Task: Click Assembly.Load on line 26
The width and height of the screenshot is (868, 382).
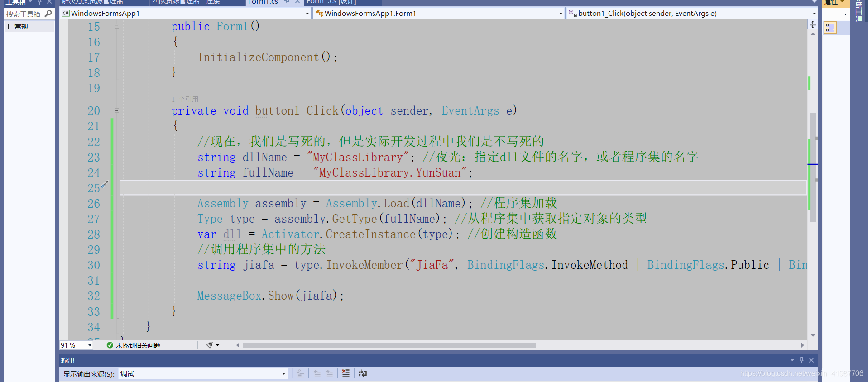Action: [367, 203]
